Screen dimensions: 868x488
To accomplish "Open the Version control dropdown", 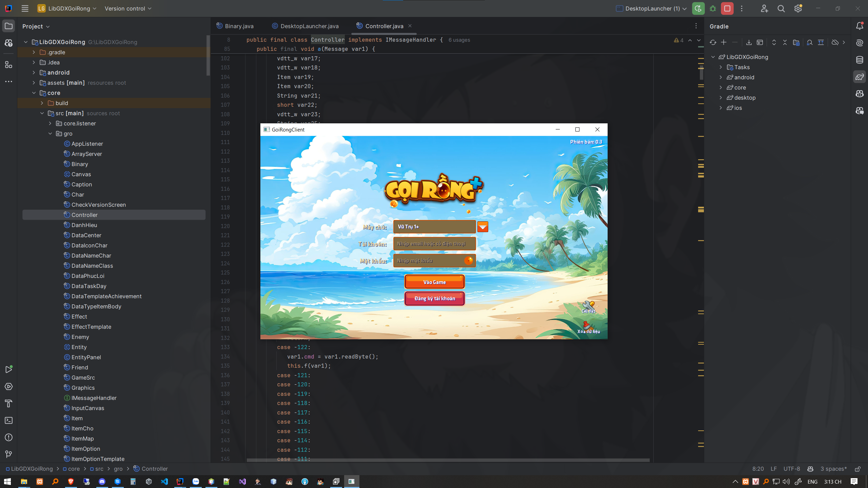I will 128,8.
